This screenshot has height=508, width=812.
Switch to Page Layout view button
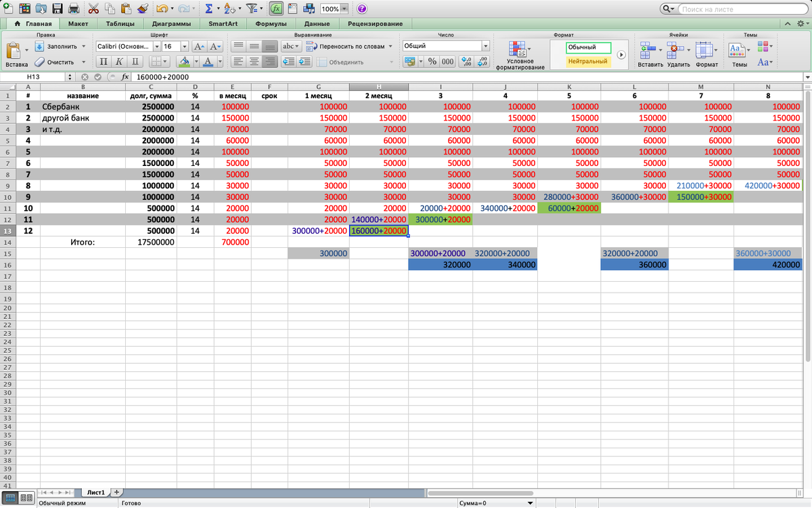point(26,498)
